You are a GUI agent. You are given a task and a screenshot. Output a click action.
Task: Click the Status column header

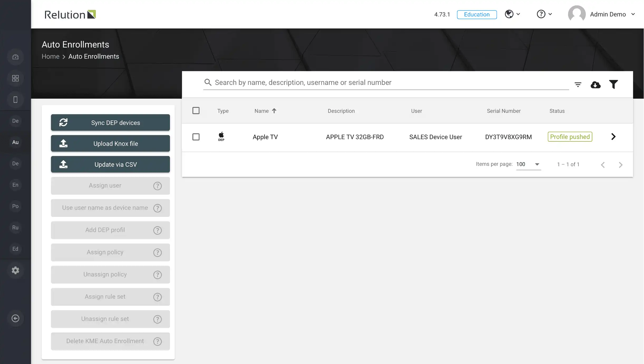pos(557,111)
